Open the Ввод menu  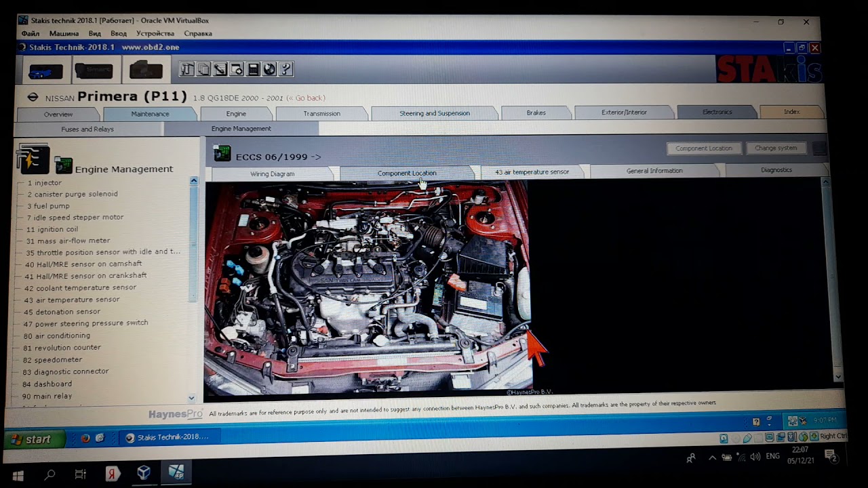(119, 33)
